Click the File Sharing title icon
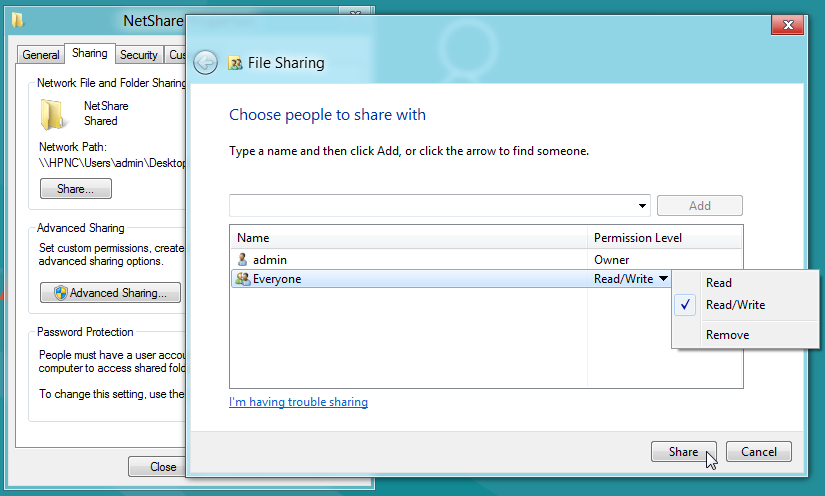The width and height of the screenshot is (825, 496). point(236,63)
